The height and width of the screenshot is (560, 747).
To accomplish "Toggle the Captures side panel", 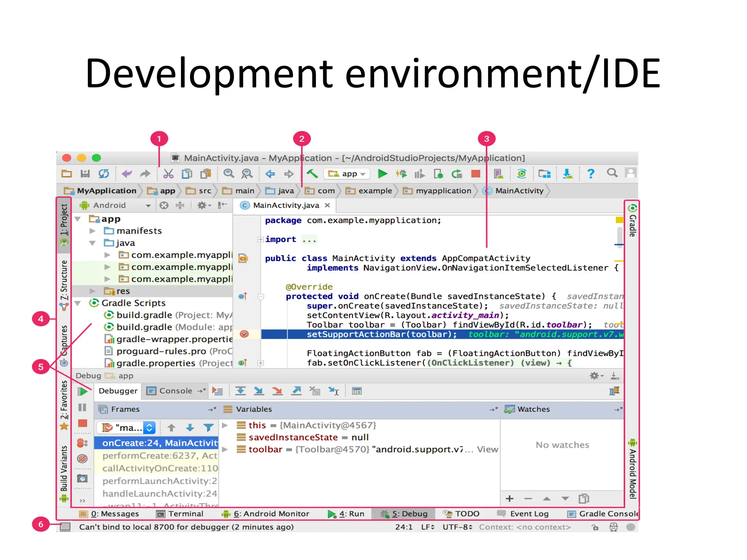I will coord(64,345).
